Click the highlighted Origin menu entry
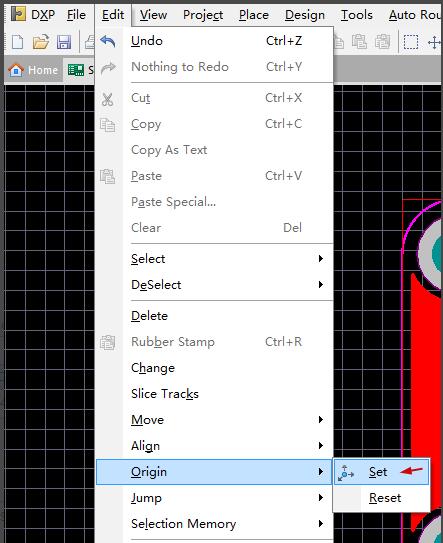The height and width of the screenshot is (543, 443). point(214,472)
